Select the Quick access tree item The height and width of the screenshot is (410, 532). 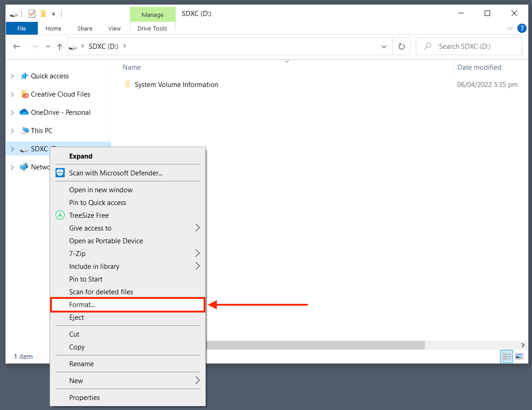[x=50, y=76]
